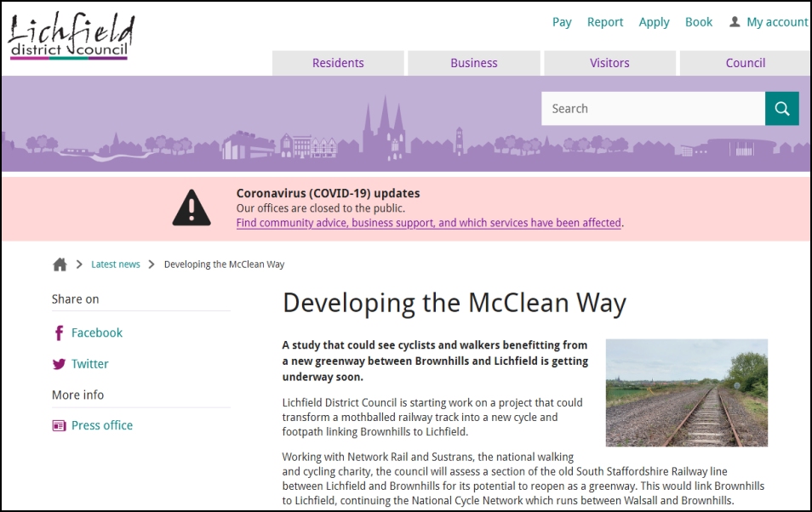The width and height of the screenshot is (812, 512).
Task: Click the first breadcrumb chevron separator
Action: [79, 265]
